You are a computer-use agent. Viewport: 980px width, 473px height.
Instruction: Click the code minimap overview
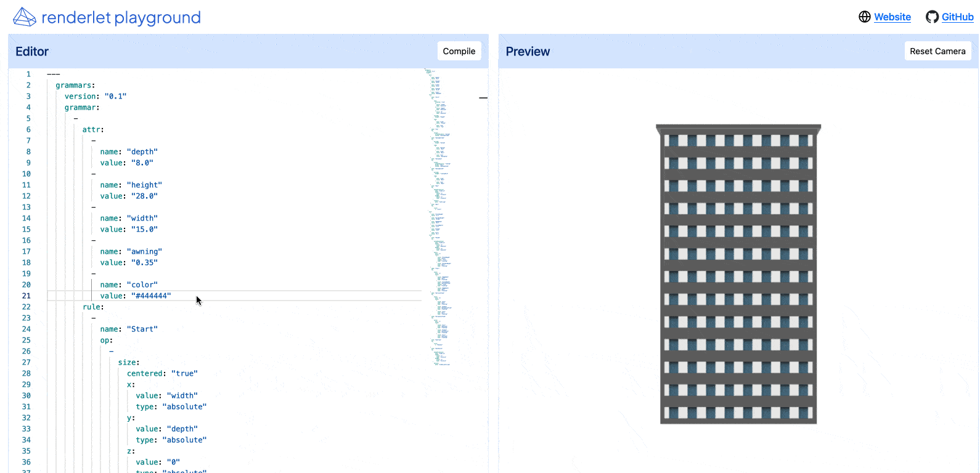[x=438, y=216]
